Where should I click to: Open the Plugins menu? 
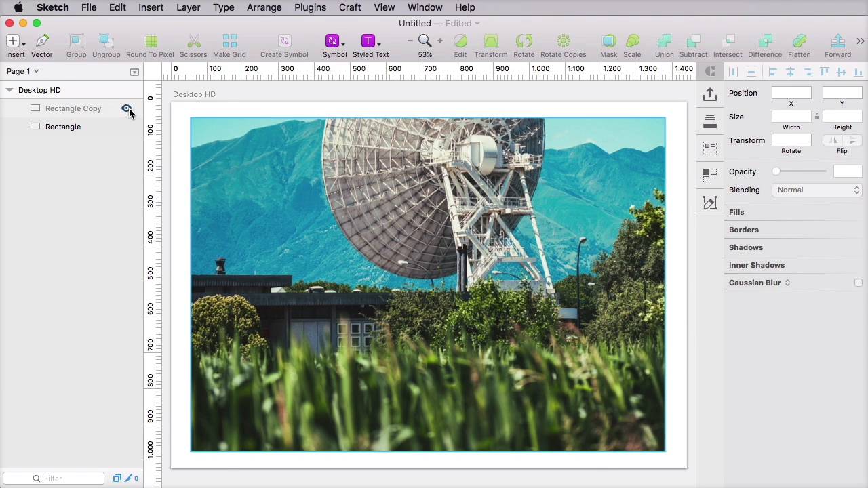pyautogui.click(x=310, y=7)
